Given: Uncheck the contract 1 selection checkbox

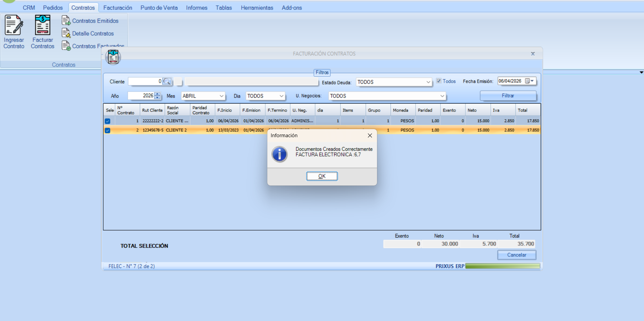Looking at the screenshot, I should pos(107,121).
